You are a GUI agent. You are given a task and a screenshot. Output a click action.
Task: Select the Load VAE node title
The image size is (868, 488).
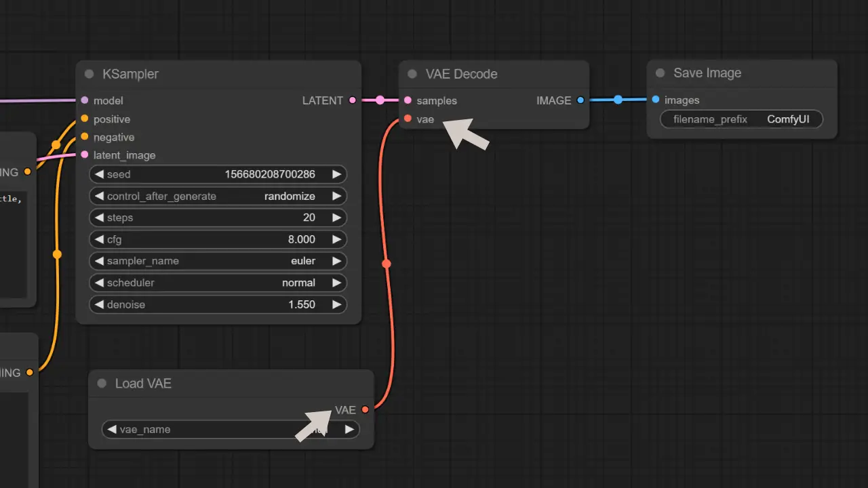[x=143, y=384]
